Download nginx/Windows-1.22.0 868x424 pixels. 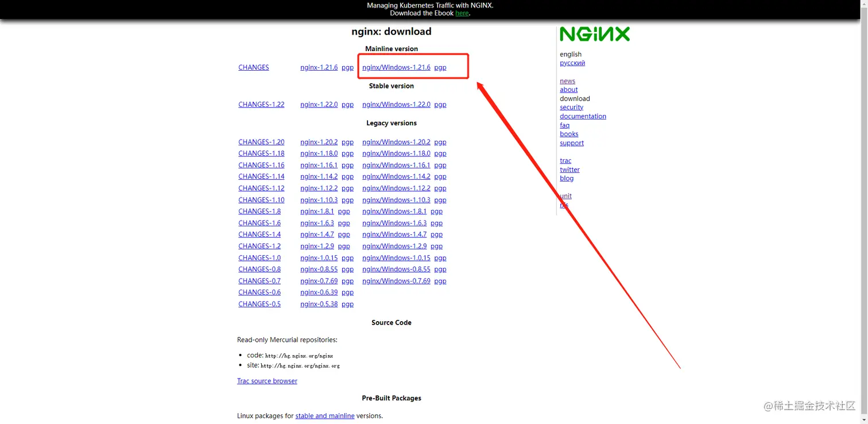point(396,105)
